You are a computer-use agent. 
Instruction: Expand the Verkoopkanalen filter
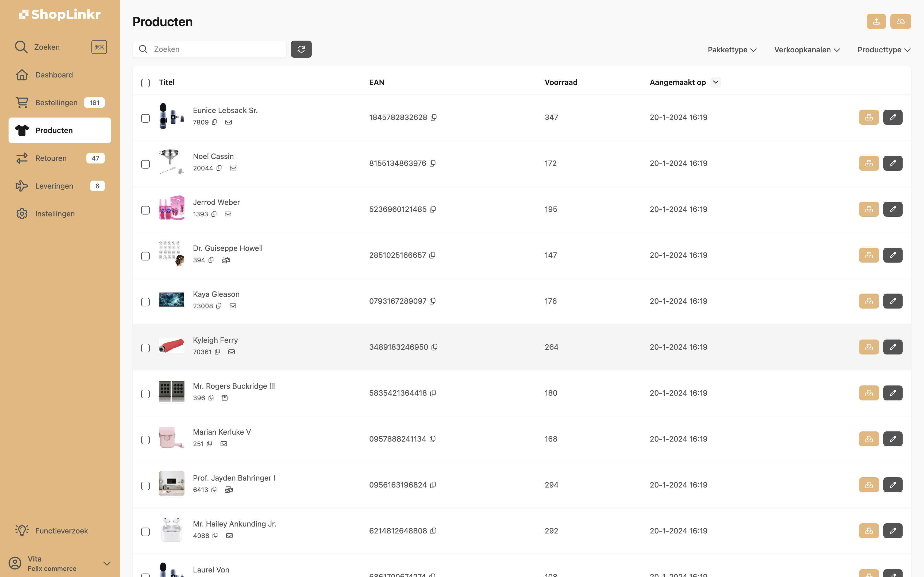[x=807, y=50]
